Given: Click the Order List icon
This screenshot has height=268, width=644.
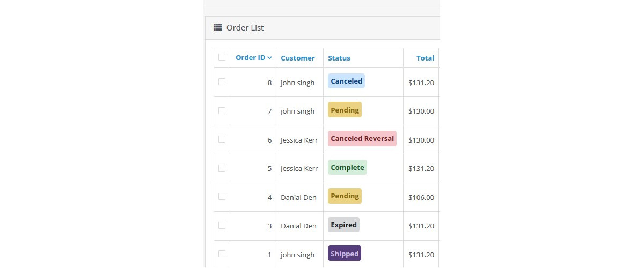Looking at the screenshot, I should (217, 28).
